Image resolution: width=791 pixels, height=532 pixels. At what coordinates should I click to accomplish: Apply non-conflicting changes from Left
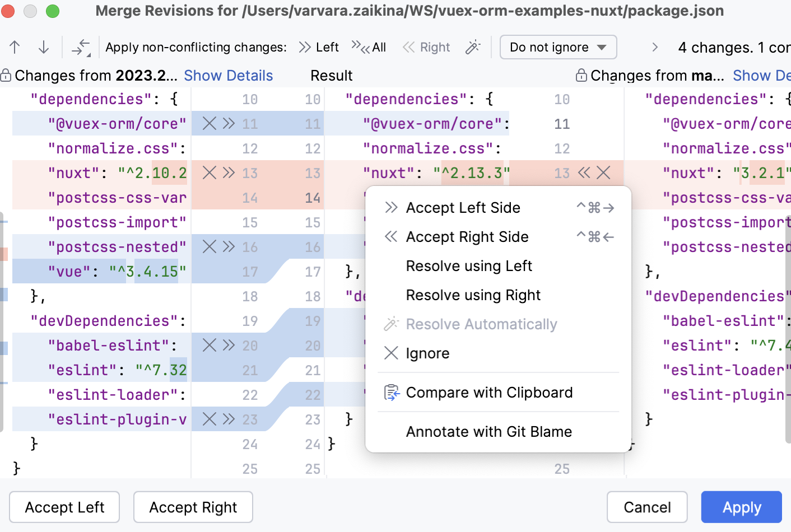[319, 48]
